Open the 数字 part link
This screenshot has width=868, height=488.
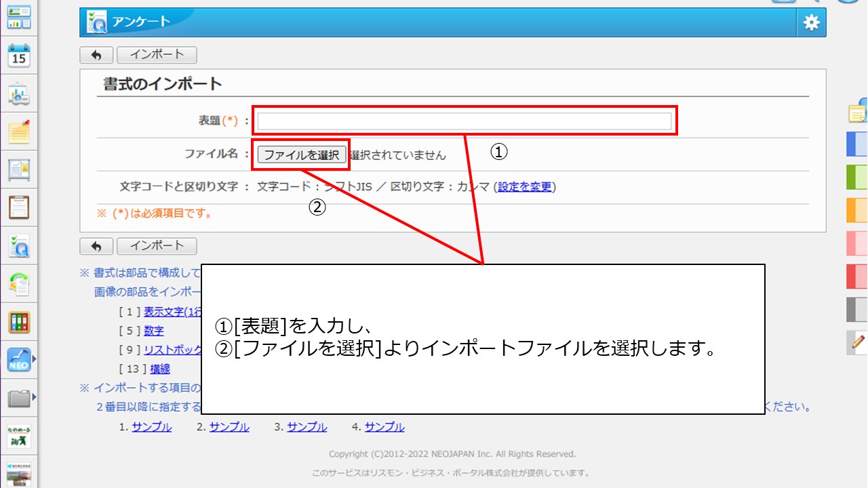tap(154, 331)
